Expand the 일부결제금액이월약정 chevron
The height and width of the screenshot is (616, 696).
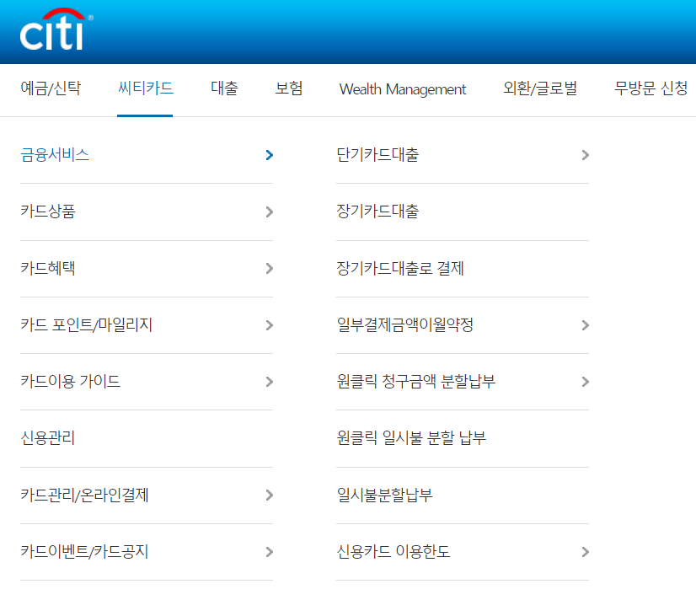click(x=585, y=325)
